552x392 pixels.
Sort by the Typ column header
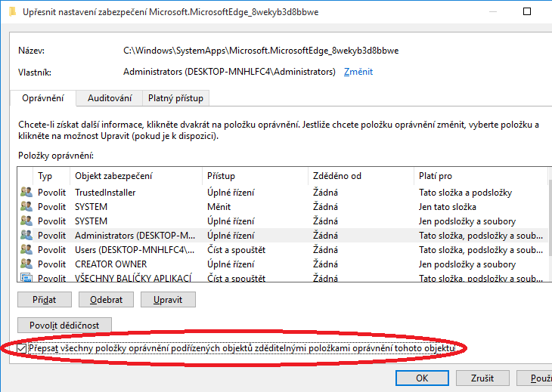point(51,176)
